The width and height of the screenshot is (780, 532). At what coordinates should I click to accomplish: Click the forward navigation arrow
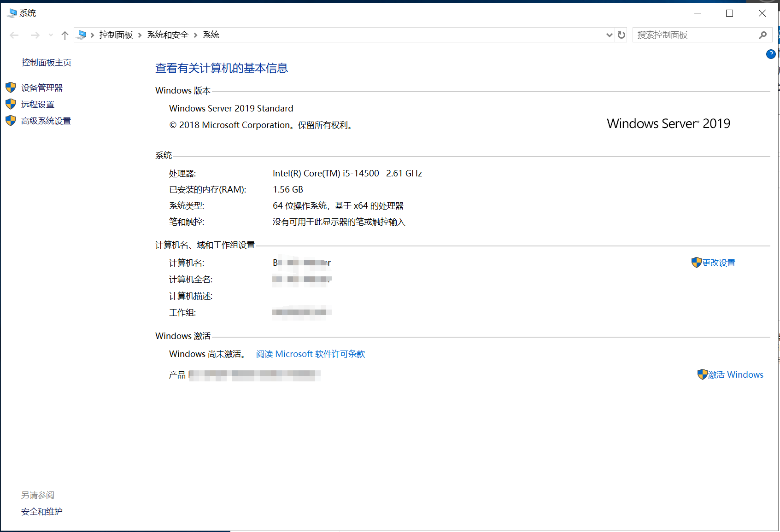(35, 35)
